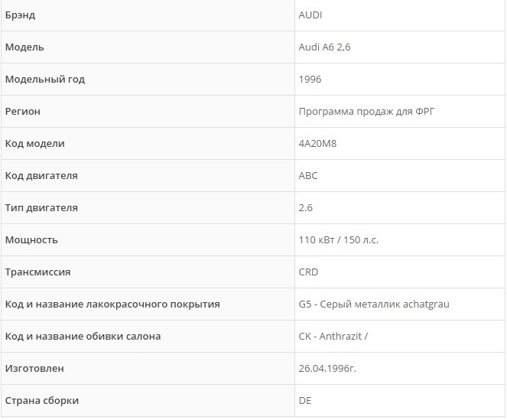The width and height of the screenshot is (507, 420).
Task: Click the paint code G5 achatgrau value
Action: coord(374,304)
